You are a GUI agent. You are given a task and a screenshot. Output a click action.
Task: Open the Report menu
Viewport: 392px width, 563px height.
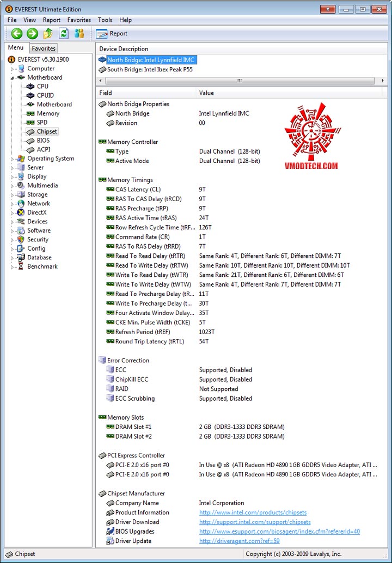coord(52,20)
